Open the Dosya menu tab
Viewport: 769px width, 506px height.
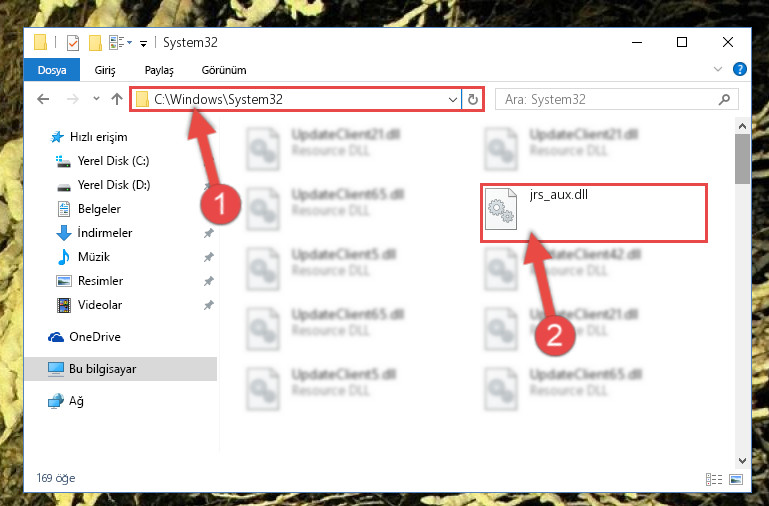(52, 70)
